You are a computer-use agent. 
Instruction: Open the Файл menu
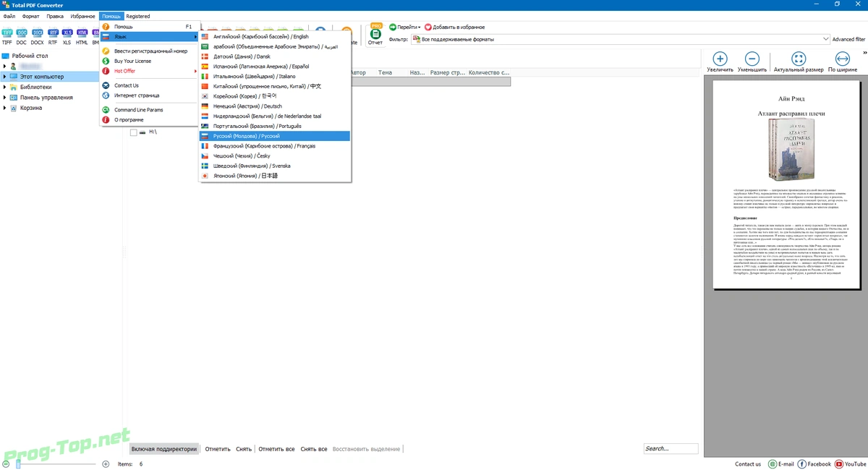(x=9, y=16)
